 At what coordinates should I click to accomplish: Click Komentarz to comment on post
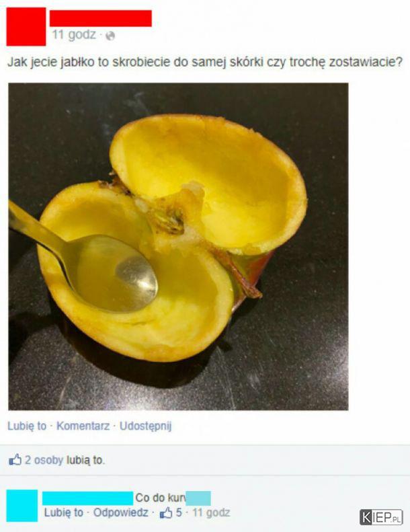tap(83, 426)
